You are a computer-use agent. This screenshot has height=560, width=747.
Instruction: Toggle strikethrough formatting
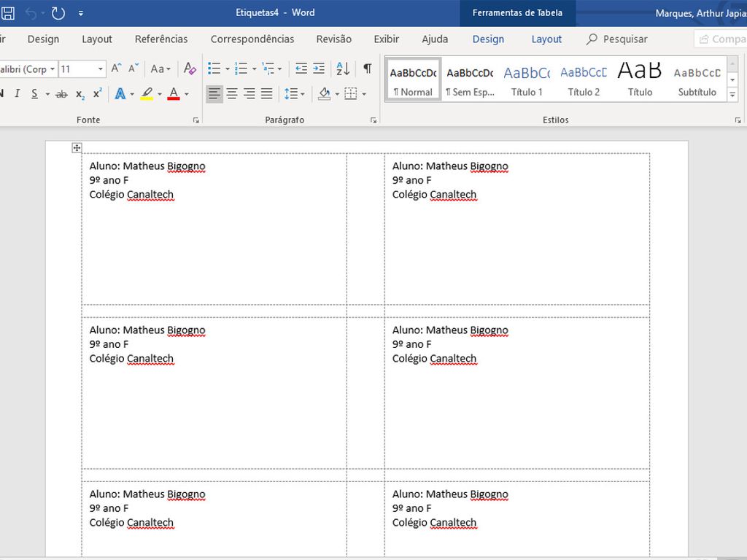click(61, 94)
